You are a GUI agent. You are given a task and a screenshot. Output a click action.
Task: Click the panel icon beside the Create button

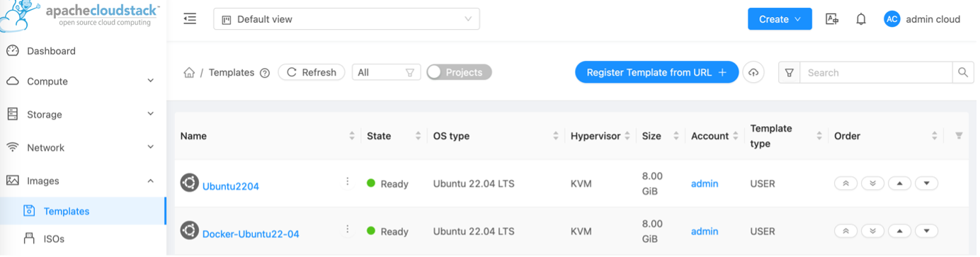click(832, 19)
